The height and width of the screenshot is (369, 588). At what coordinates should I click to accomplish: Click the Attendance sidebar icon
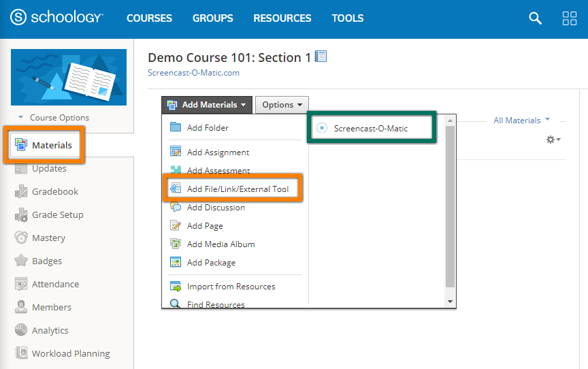[x=21, y=284]
